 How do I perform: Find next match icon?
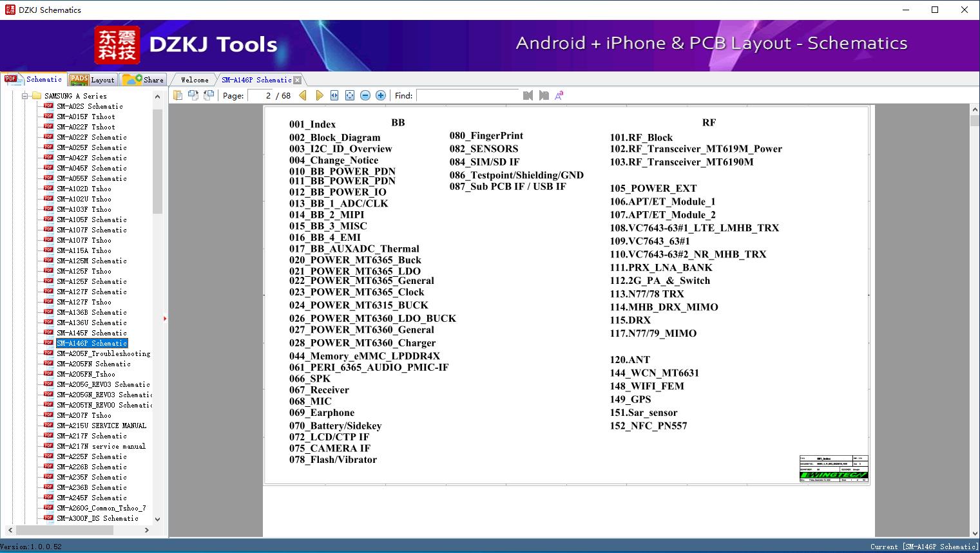544,95
